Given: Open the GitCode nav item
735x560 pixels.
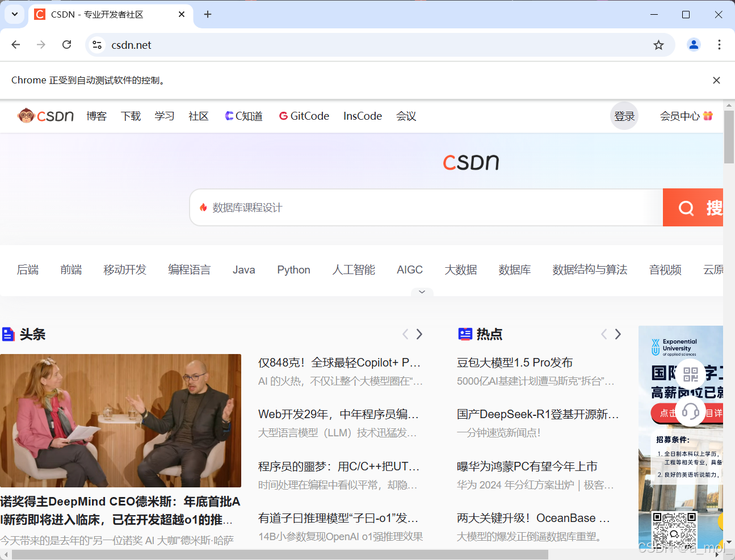Looking at the screenshot, I should pyautogui.click(x=304, y=116).
